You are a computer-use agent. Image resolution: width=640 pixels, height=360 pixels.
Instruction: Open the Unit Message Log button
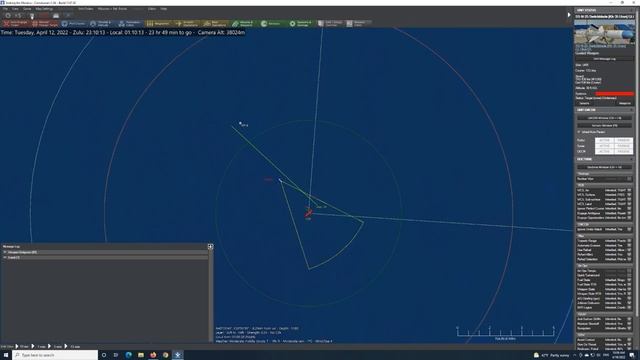604,59
